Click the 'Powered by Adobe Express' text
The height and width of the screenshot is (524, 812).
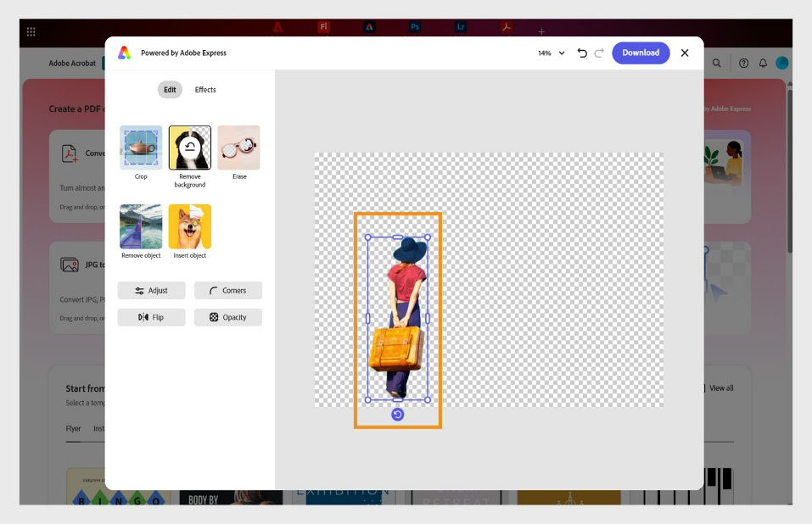click(183, 53)
